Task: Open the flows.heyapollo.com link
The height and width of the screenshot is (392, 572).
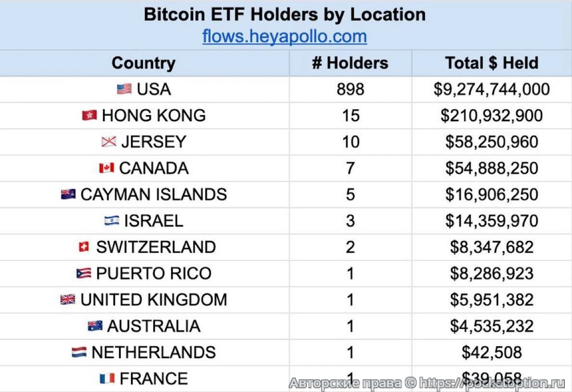Action: 285,37
